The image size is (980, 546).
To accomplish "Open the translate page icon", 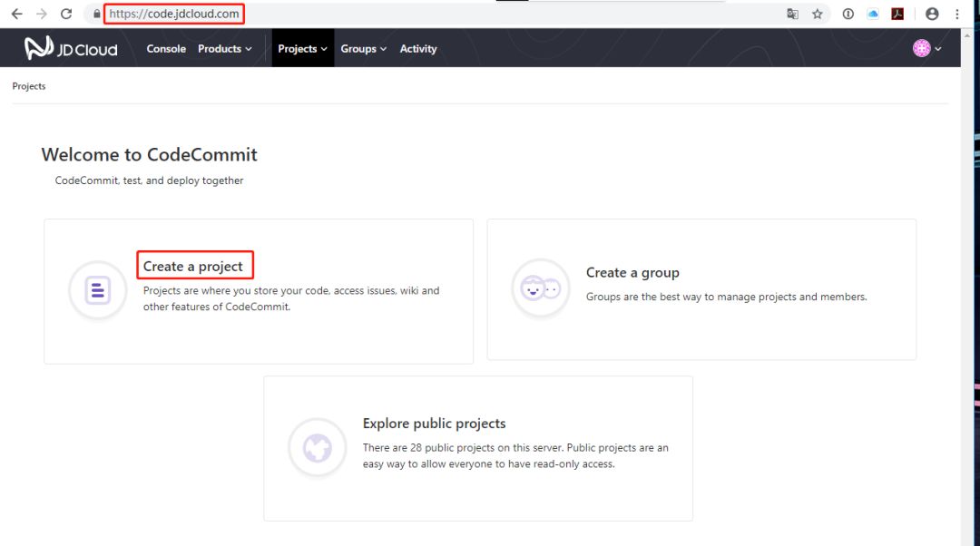I will point(792,14).
